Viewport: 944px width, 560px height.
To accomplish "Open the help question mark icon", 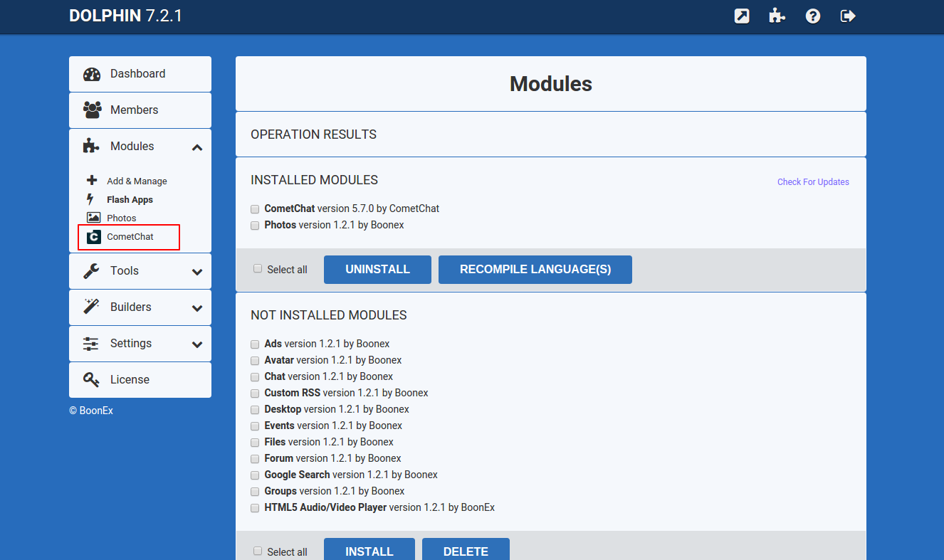I will pyautogui.click(x=813, y=16).
